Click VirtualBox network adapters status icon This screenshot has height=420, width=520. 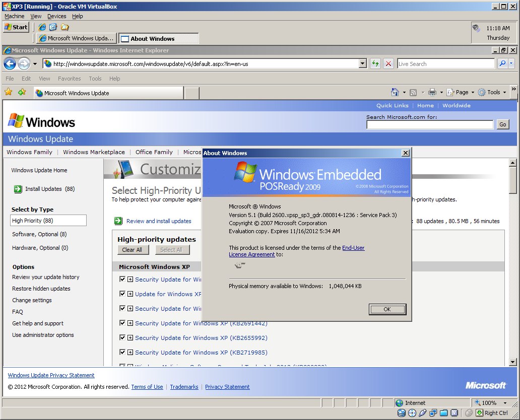[x=433, y=413]
